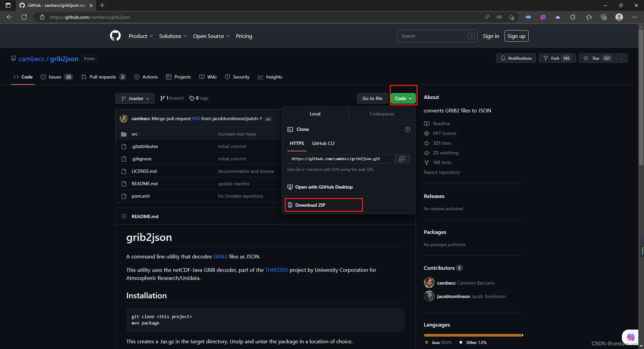Open the Projects tab
644x349 pixels.
pyautogui.click(x=178, y=77)
